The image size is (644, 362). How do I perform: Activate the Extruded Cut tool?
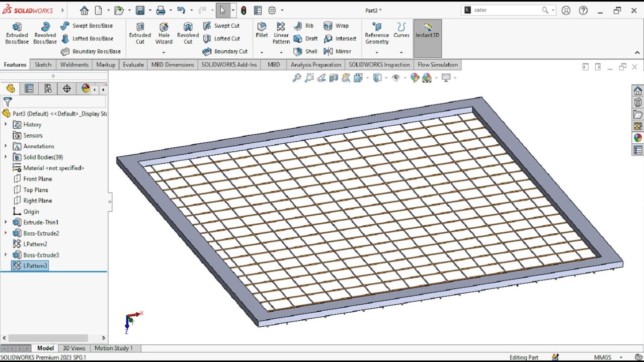[140, 33]
